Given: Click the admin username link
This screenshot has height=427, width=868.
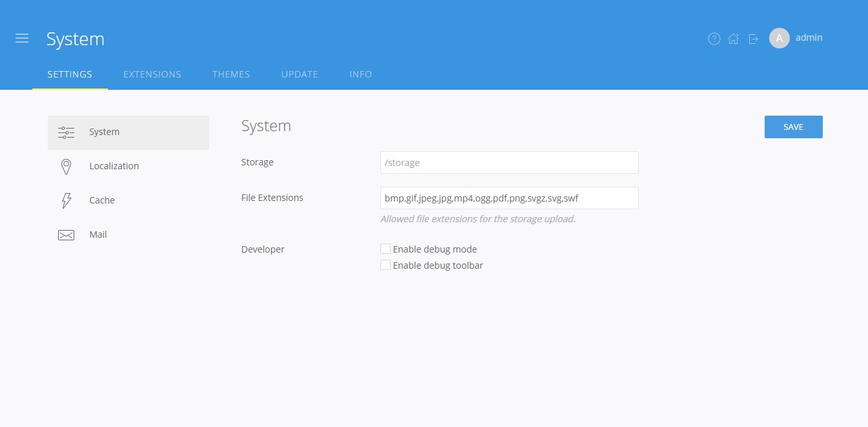Looking at the screenshot, I should 809,37.
